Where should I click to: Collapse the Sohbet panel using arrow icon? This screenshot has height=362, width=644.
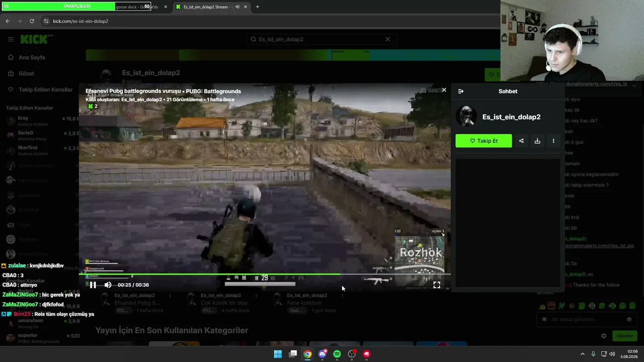click(461, 91)
